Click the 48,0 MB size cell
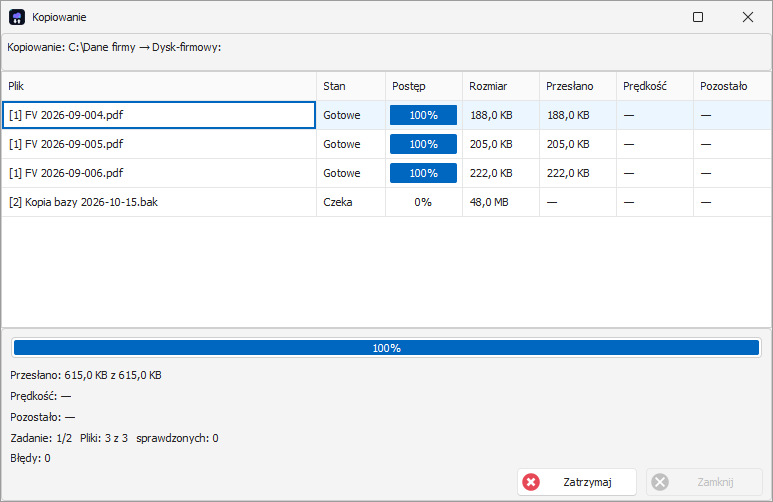773x502 pixels. tap(501, 202)
